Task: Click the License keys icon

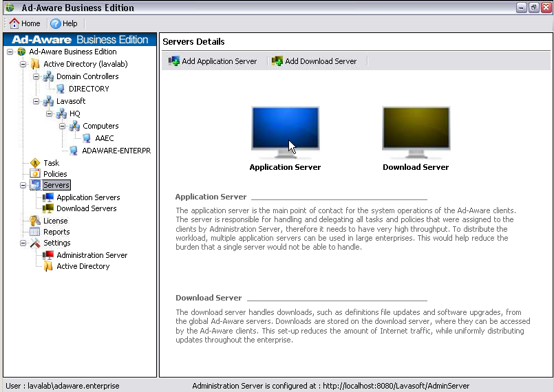Action: 35,221
